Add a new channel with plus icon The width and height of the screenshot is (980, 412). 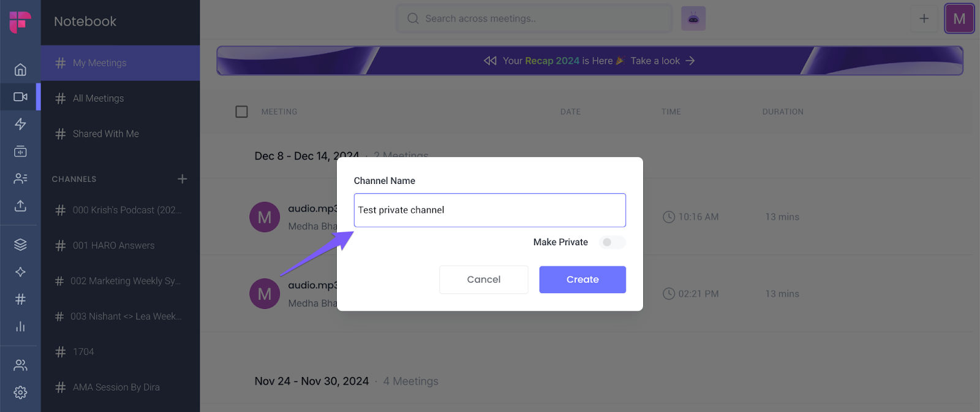pyautogui.click(x=182, y=179)
